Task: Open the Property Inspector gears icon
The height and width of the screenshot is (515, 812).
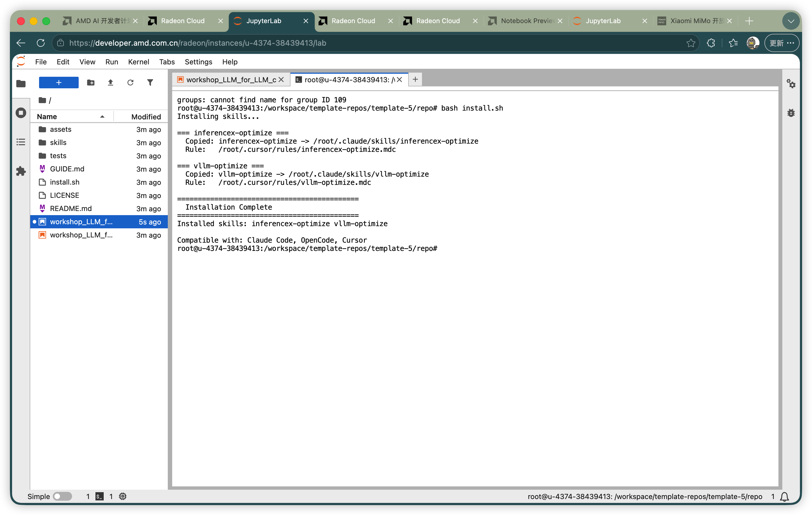Action: click(791, 83)
